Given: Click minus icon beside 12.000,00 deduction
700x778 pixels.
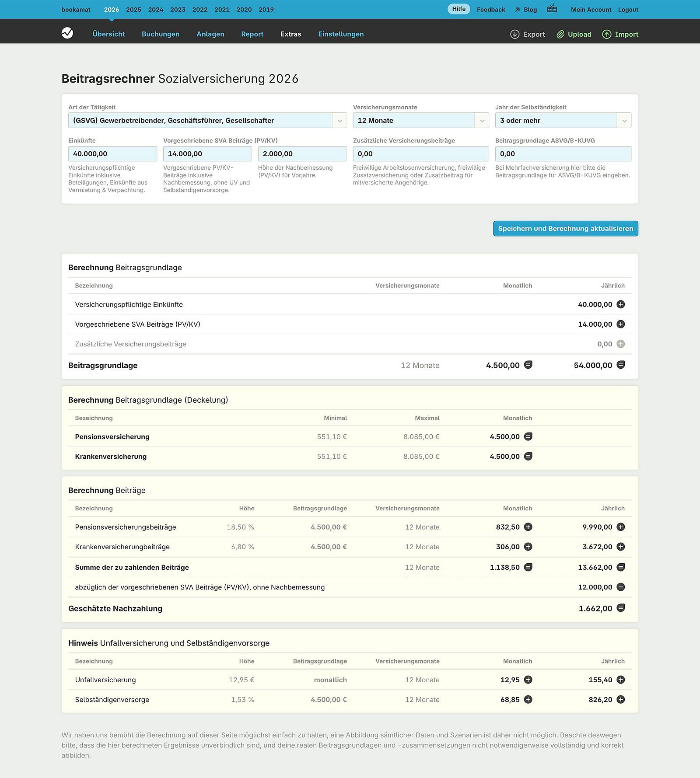Looking at the screenshot, I should click(620, 587).
